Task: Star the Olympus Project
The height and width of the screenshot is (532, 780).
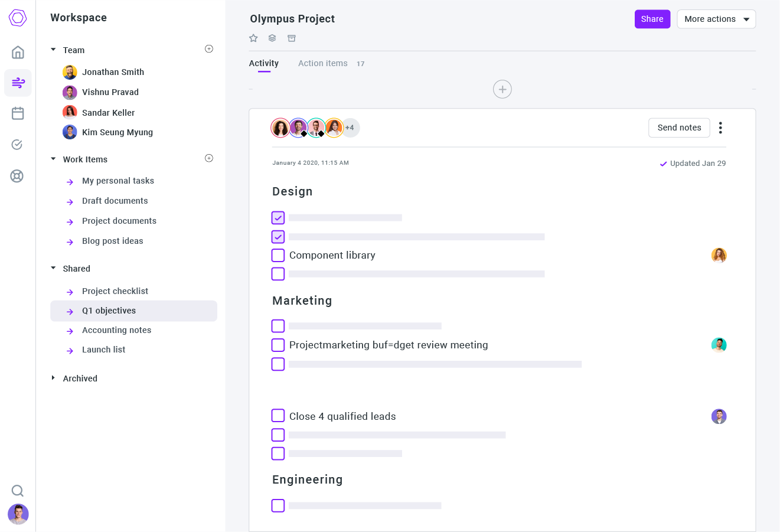Action: pos(253,38)
